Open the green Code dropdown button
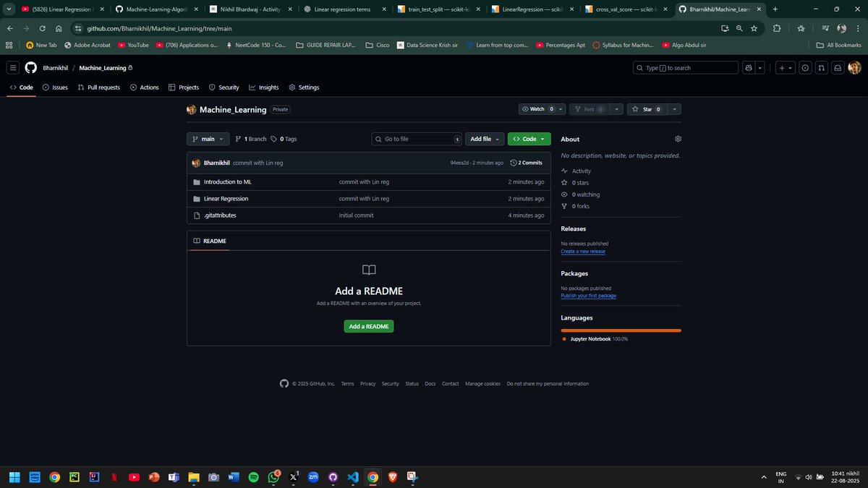The image size is (868, 488). 529,139
